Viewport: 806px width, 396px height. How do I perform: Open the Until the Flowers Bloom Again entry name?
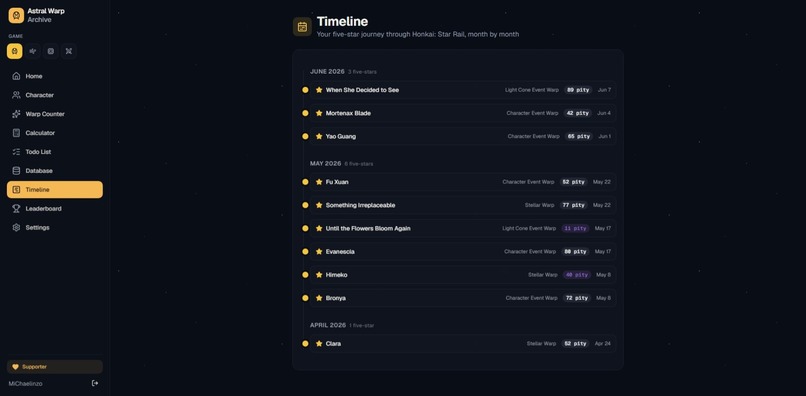(x=368, y=228)
